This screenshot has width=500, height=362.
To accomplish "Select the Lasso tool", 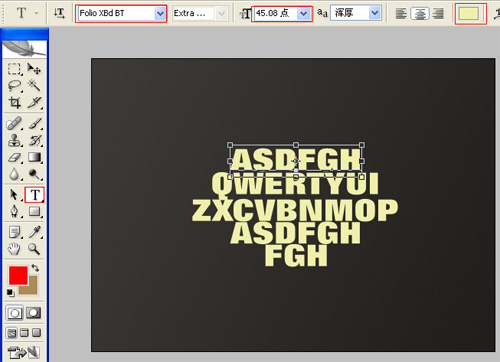I will click(14, 86).
